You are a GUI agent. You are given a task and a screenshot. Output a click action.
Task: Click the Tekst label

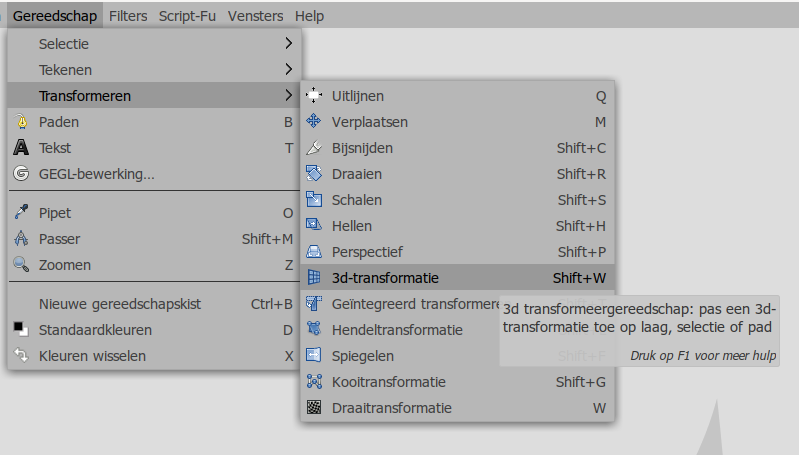point(55,148)
